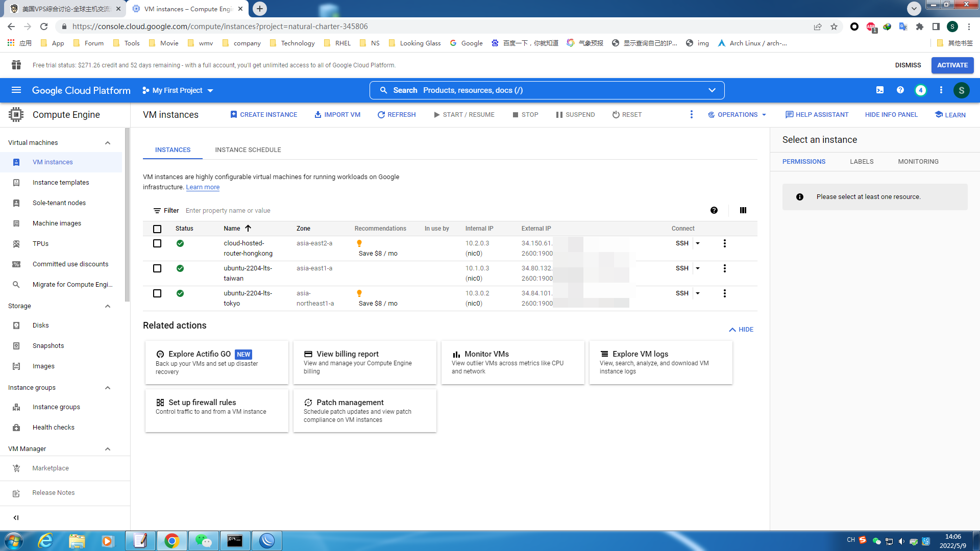Click the SUSPEND icon button
The height and width of the screenshot is (551, 980).
559,114
